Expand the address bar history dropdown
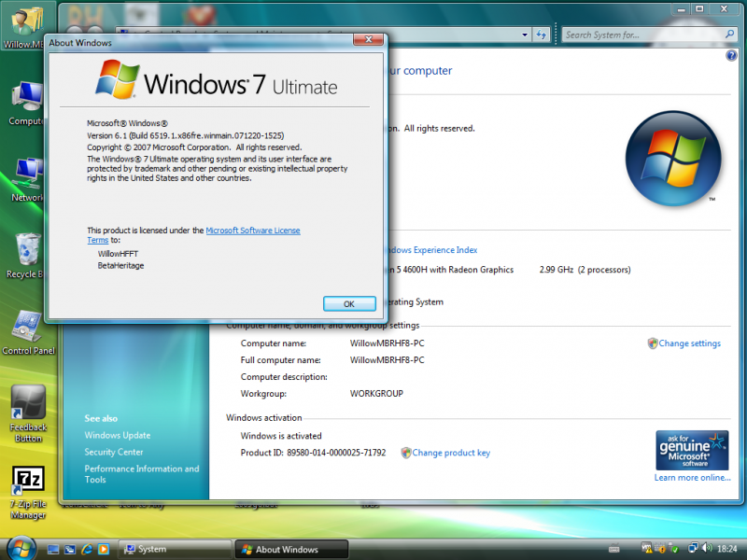 (x=525, y=35)
